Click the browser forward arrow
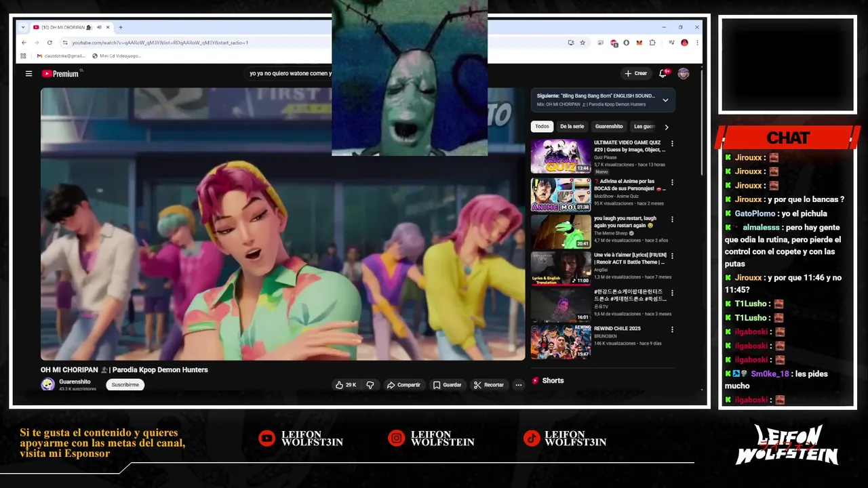 click(37, 43)
